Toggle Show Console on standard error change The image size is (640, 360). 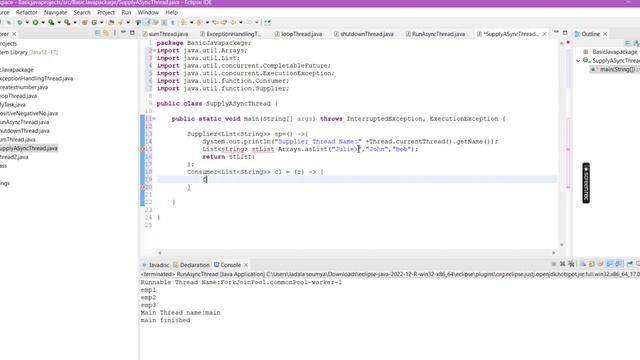(619, 264)
